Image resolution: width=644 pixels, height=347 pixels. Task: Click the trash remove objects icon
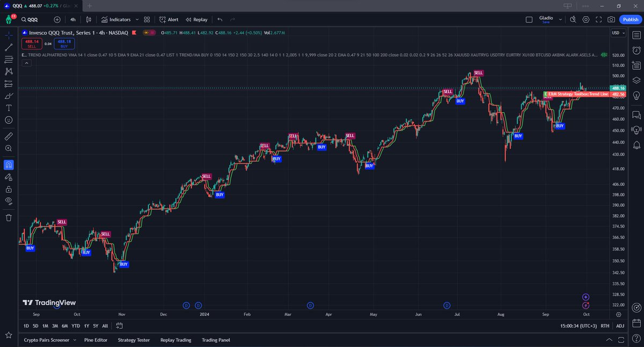[x=9, y=218]
